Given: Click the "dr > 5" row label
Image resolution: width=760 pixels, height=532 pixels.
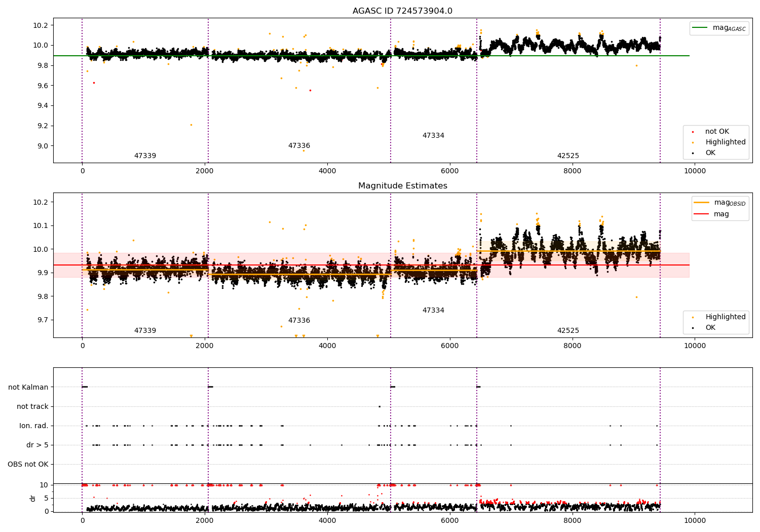Looking at the screenshot, I should (x=37, y=445).
